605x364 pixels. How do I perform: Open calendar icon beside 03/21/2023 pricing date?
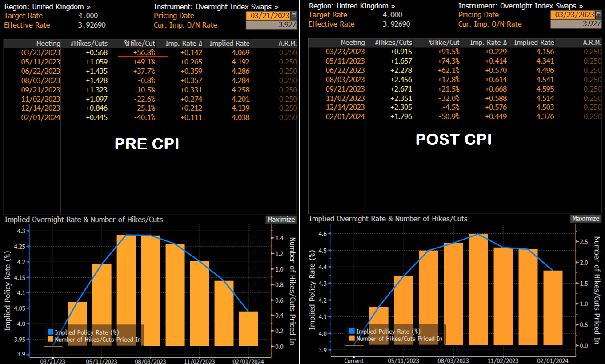pyautogui.click(x=293, y=16)
